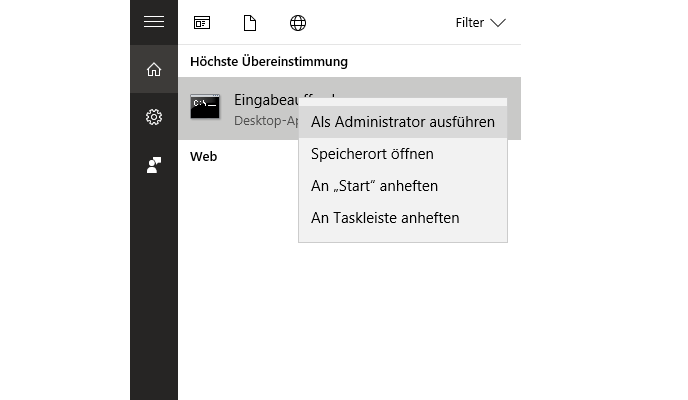Open the Filter dropdown label
Image resolution: width=688 pixels, height=400 pixels.
tap(469, 22)
